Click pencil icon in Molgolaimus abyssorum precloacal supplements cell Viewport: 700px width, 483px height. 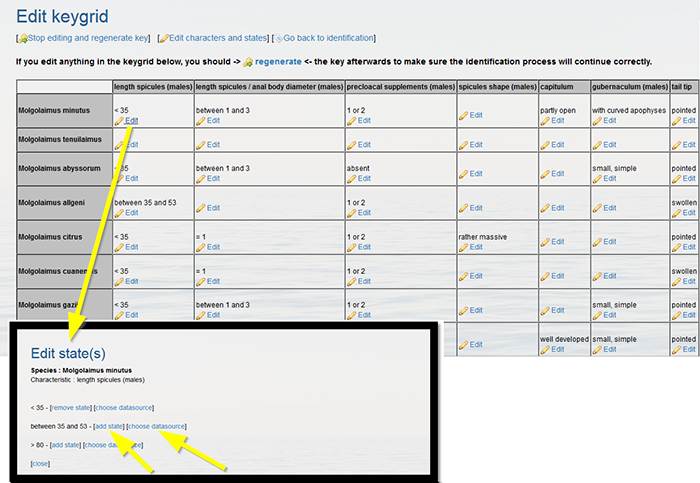coord(351,179)
